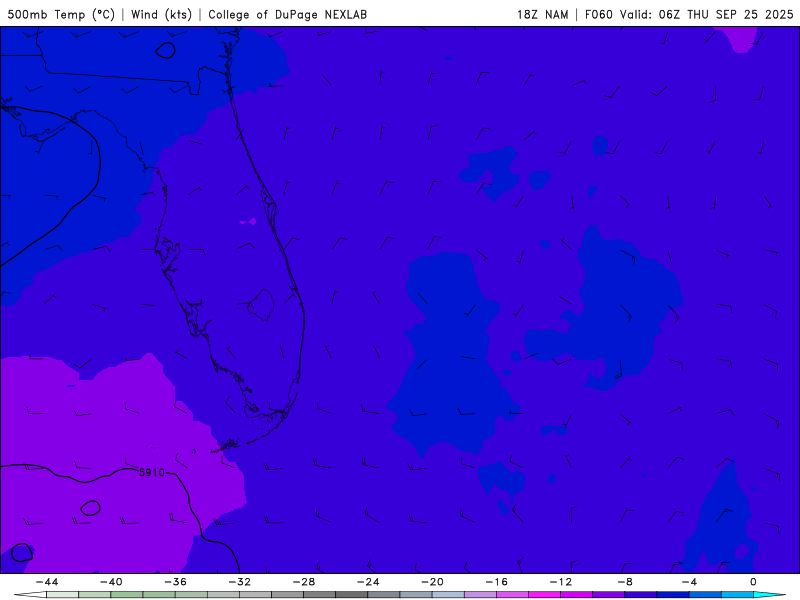
Task: Select the -24 color bar label
Action: tap(368, 582)
